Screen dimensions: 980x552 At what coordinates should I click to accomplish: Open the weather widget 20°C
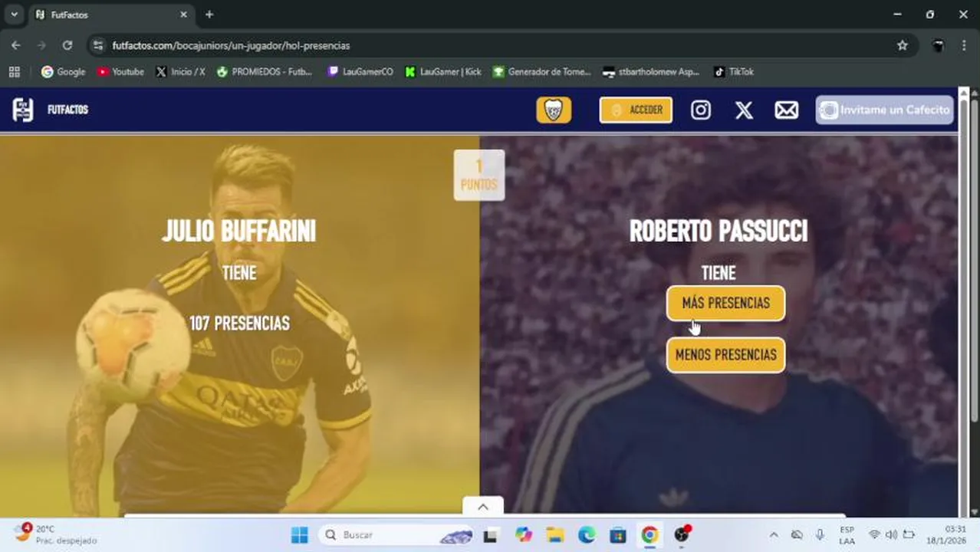[x=54, y=534]
